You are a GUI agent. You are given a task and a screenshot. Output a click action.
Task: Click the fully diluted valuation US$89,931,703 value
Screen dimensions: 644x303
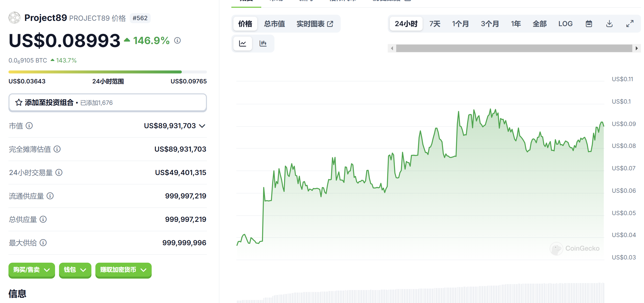[180, 149]
